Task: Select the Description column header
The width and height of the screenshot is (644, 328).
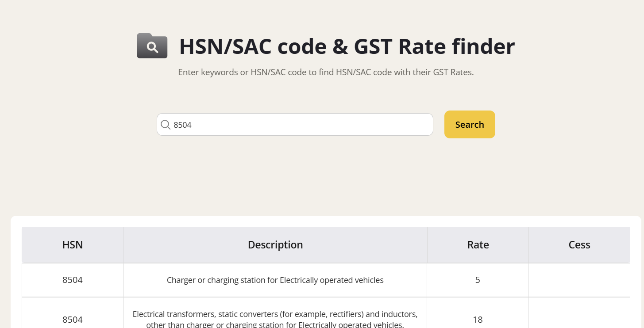Action: tap(275, 245)
